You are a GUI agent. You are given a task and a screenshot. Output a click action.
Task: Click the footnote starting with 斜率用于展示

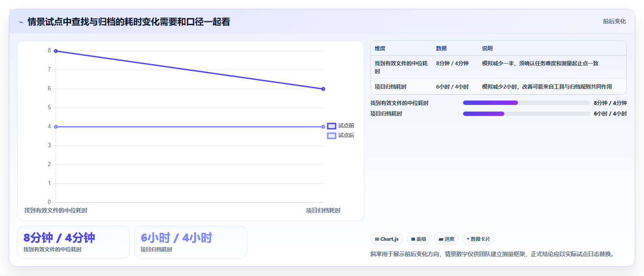492,254
